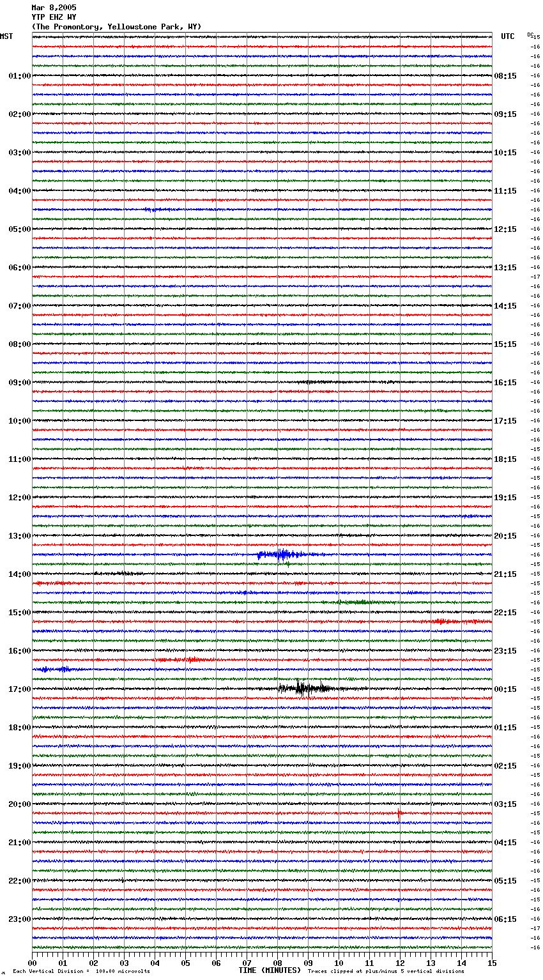Select the '10:00' MST hour label
The width and height of the screenshot is (543, 980).
point(20,421)
